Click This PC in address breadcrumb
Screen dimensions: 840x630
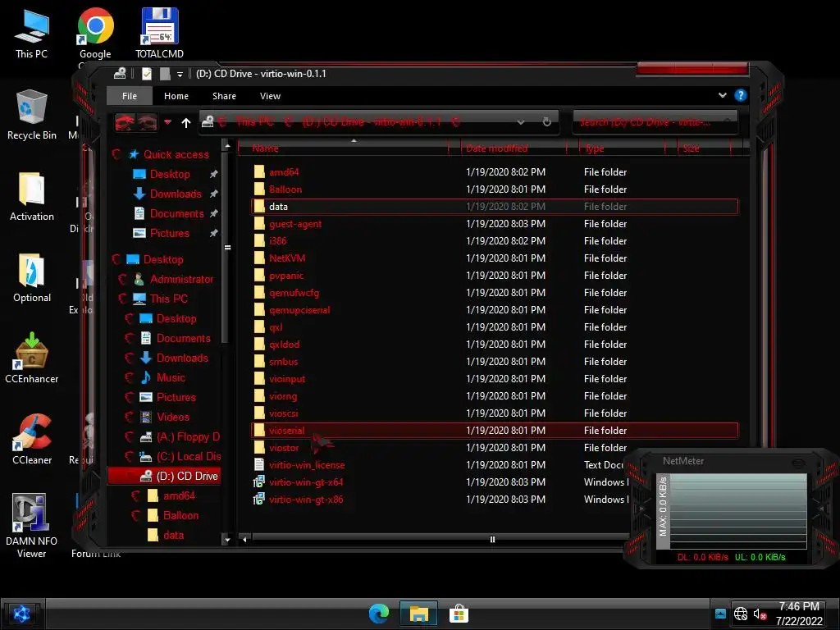pos(254,121)
